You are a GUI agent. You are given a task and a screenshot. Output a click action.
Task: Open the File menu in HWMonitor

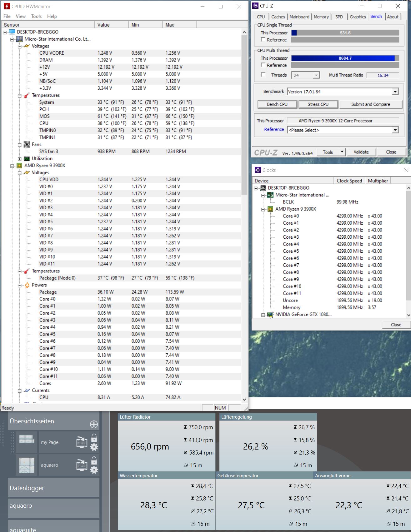[7, 16]
